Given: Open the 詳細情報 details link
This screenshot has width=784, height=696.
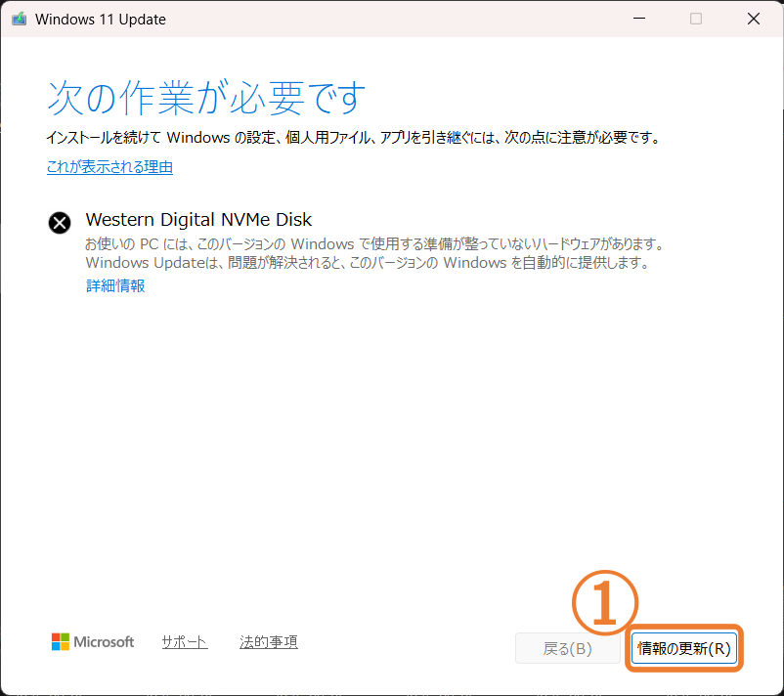Looking at the screenshot, I should click(x=115, y=285).
